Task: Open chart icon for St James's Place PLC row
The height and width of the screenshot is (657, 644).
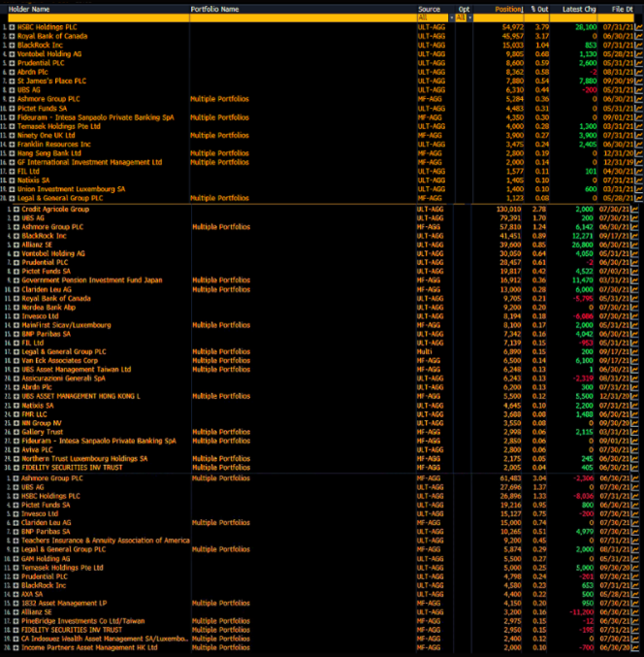Action: coord(639,82)
